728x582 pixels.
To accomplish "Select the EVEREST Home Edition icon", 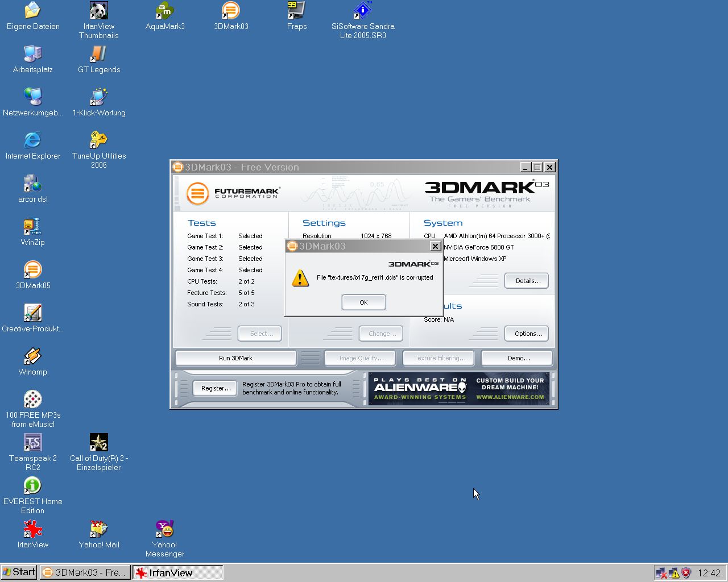I will pos(33,496).
